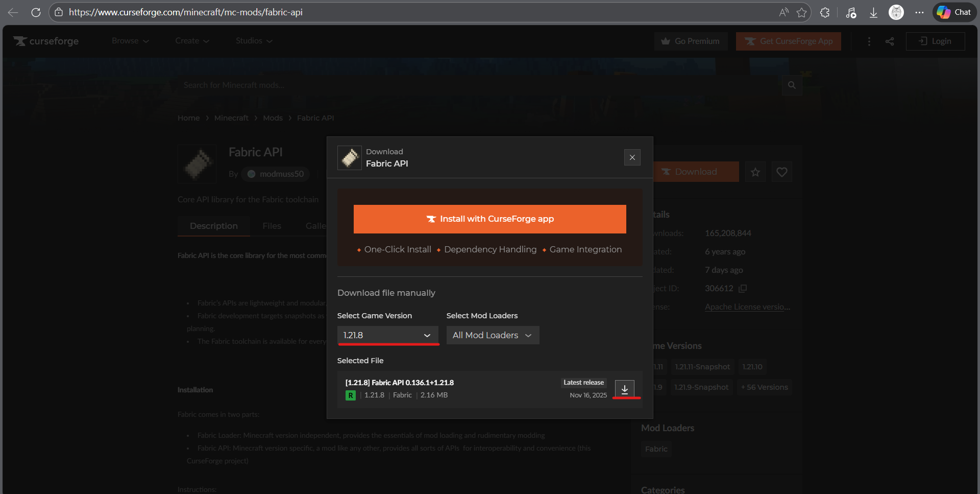Click Install with CurseForge app
This screenshot has height=494, width=980.
[x=489, y=219]
